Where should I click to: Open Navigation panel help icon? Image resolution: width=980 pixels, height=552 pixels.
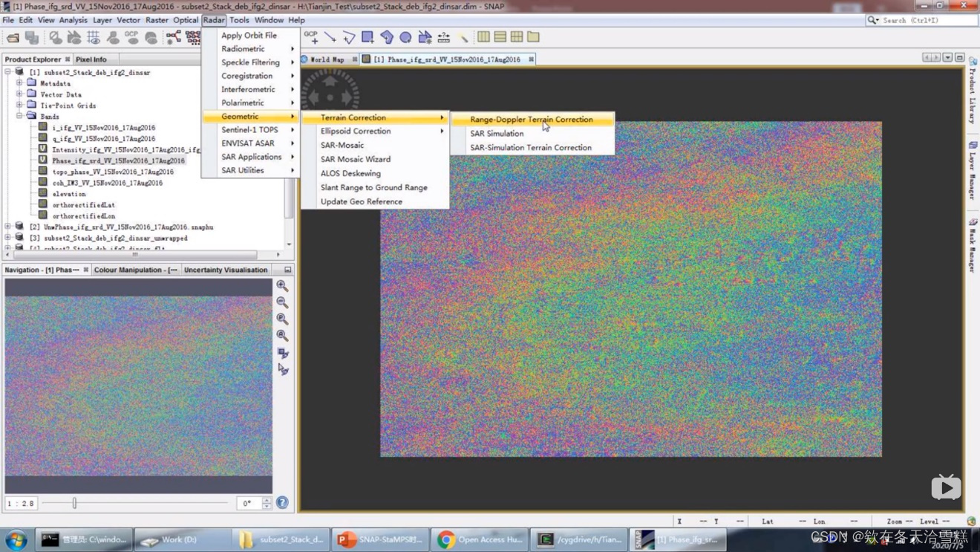point(282,503)
